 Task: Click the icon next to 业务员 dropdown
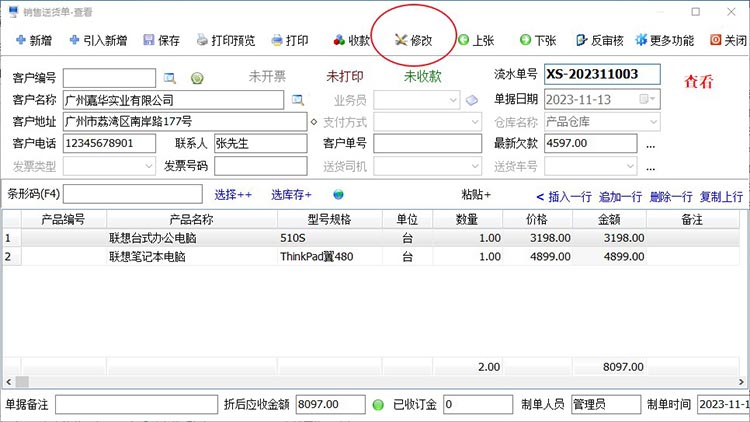pyautogui.click(x=472, y=100)
